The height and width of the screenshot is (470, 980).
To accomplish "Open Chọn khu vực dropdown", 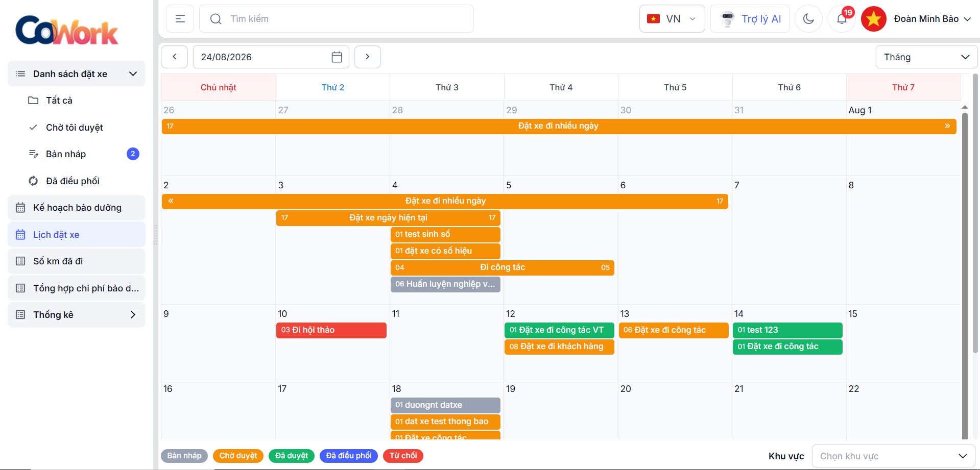I will [893, 456].
